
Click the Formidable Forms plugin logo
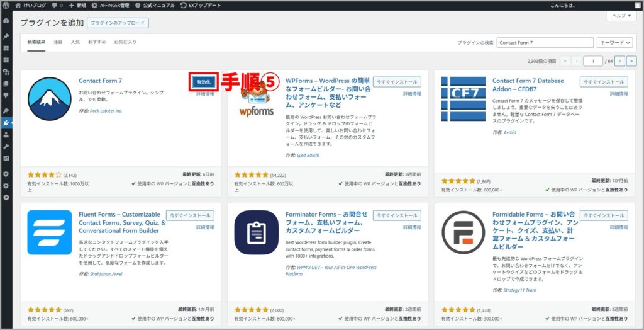pos(462,232)
